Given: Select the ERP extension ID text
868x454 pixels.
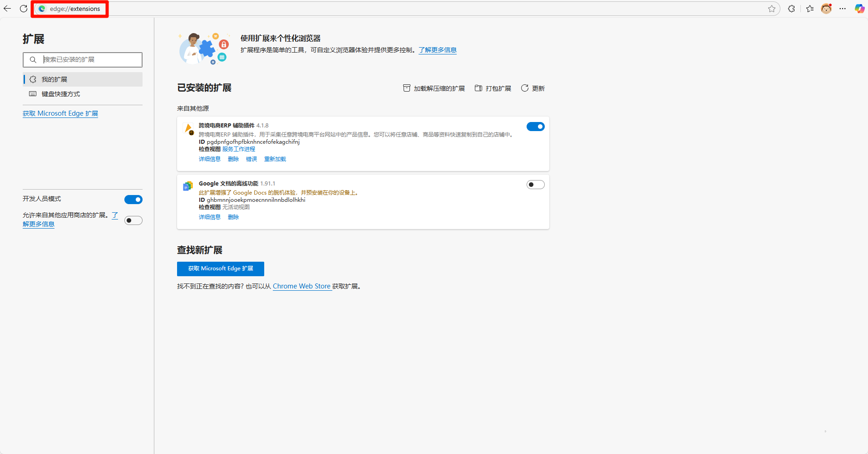Looking at the screenshot, I should (x=253, y=142).
